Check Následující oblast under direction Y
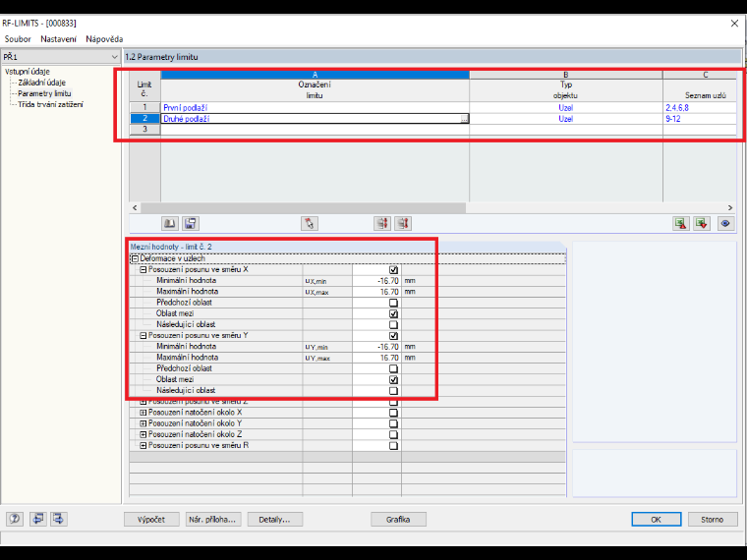Viewport: 747px width, 560px height. click(393, 390)
